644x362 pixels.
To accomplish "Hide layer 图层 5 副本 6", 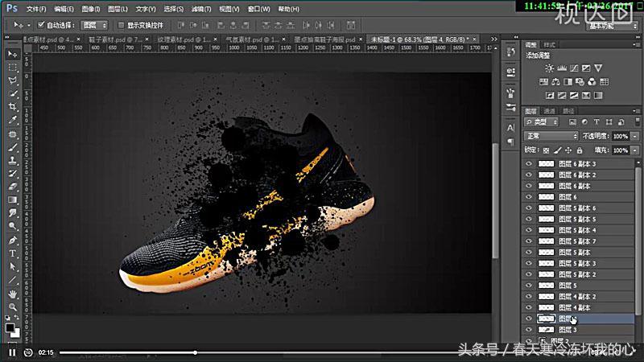I will point(529,208).
